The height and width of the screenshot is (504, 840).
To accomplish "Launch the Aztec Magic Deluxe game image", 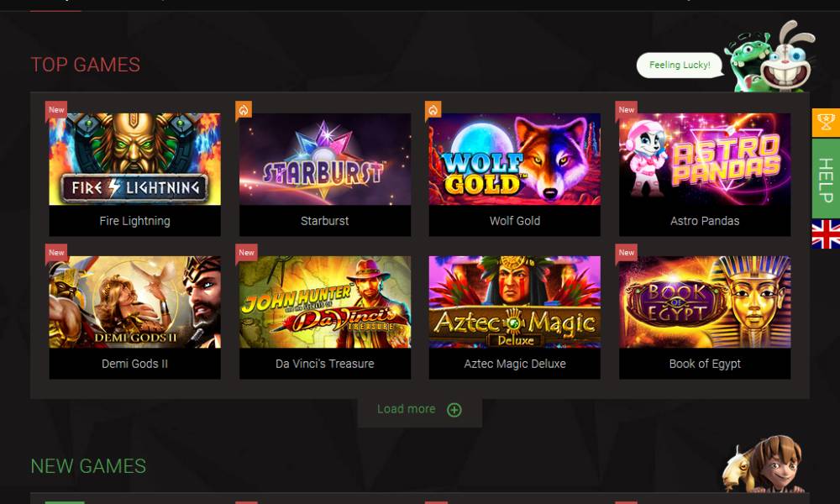I will (x=515, y=302).
